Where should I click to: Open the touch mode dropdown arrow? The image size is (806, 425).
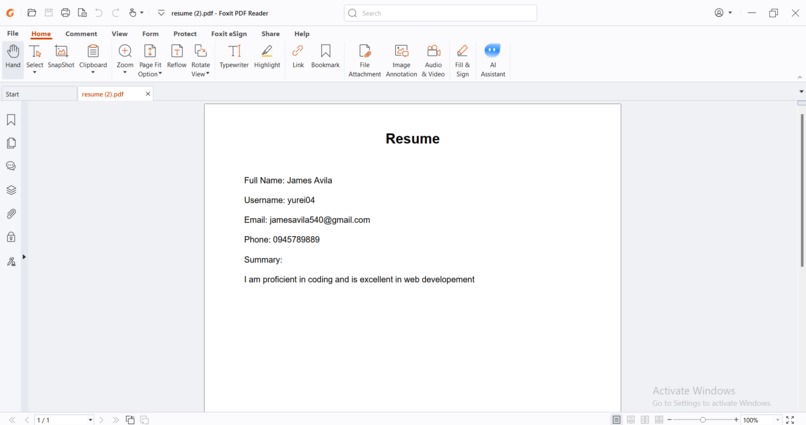142,13
